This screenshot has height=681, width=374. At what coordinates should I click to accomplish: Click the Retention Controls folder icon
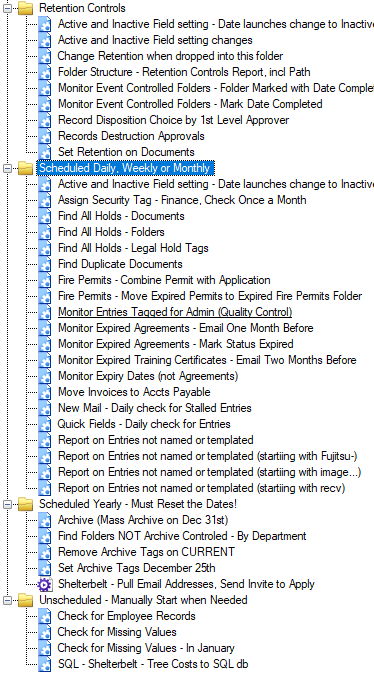click(26, 8)
